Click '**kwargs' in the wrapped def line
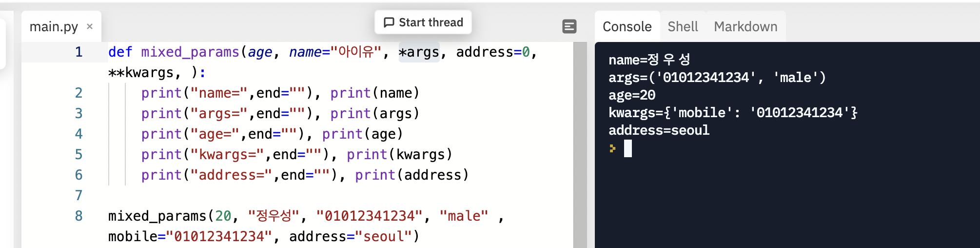 pos(141,73)
